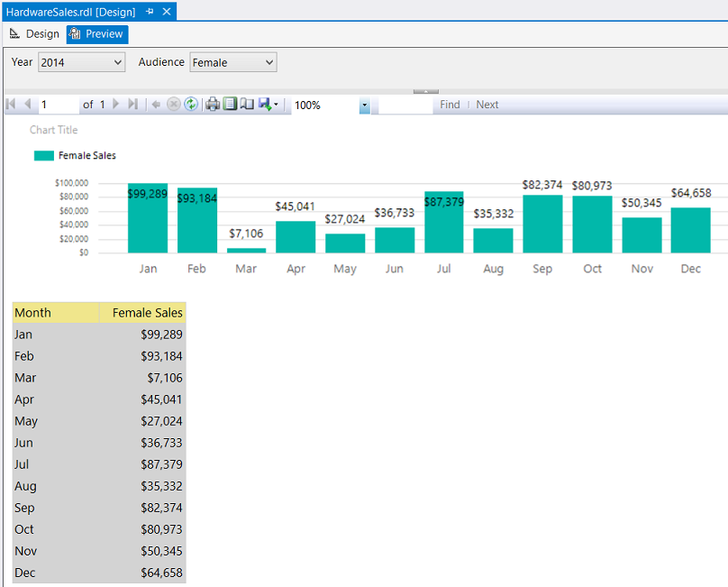The image size is (728, 587).
Task: Pin the HardwareSales.rdl tab
Action: coord(150,12)
